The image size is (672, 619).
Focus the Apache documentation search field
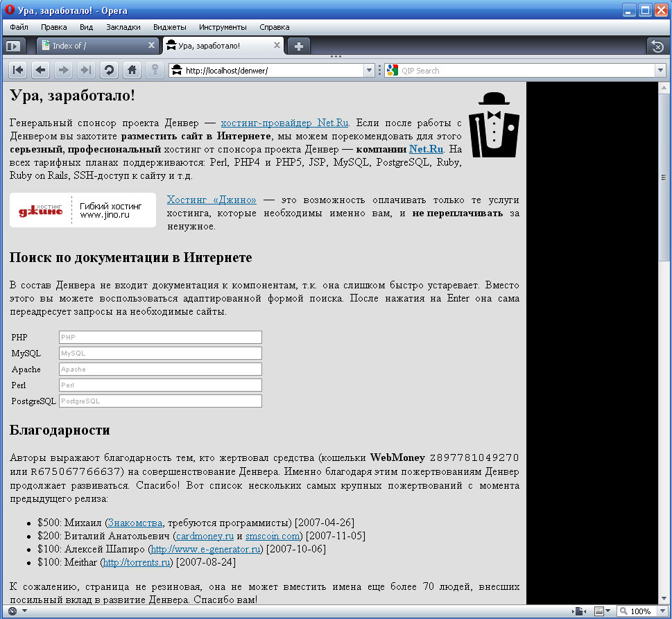(x=160, y=369)
